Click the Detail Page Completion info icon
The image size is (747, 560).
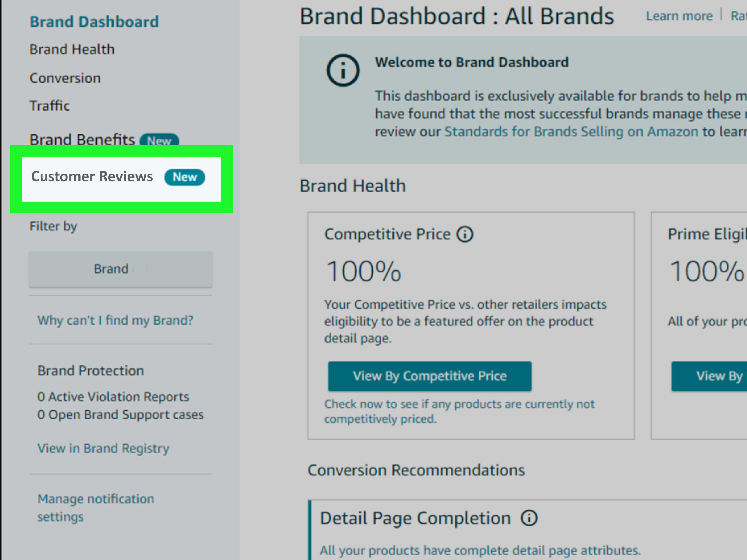click(x=529, y=518)
